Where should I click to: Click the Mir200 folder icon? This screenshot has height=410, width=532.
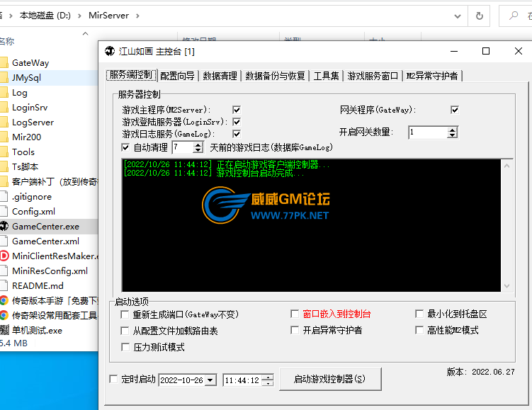(x=4, y=137)
